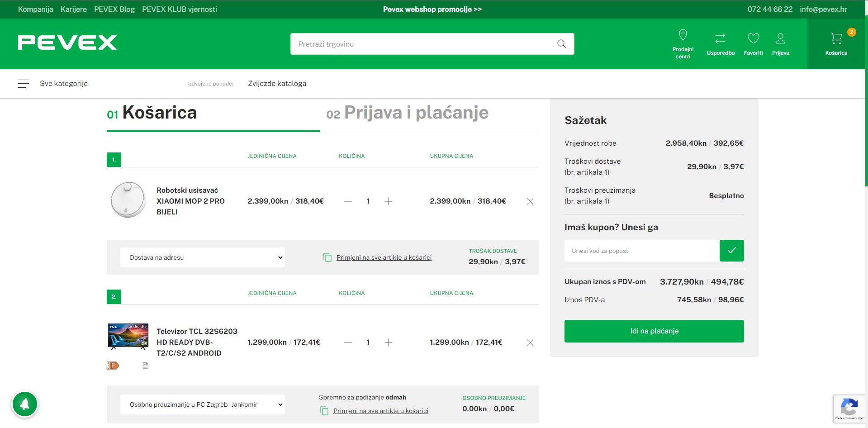Open Prijava login
This screenshot has width=868, height=428.
780,44
